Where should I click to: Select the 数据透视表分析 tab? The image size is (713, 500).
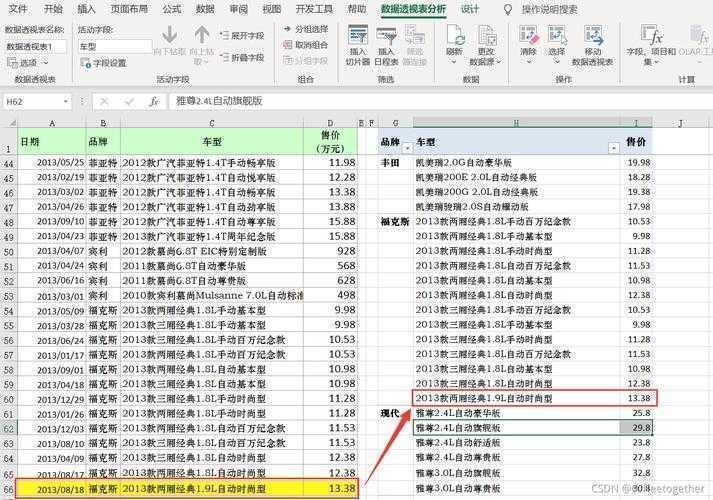tap(413, 9)
